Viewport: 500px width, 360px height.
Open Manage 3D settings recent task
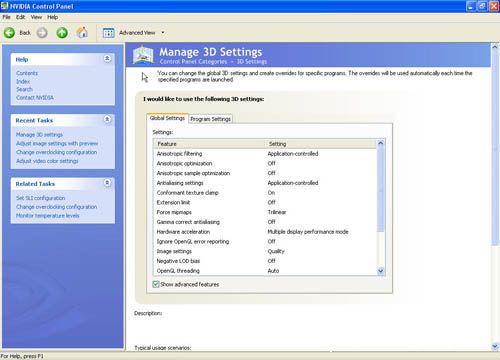[39, 135]
